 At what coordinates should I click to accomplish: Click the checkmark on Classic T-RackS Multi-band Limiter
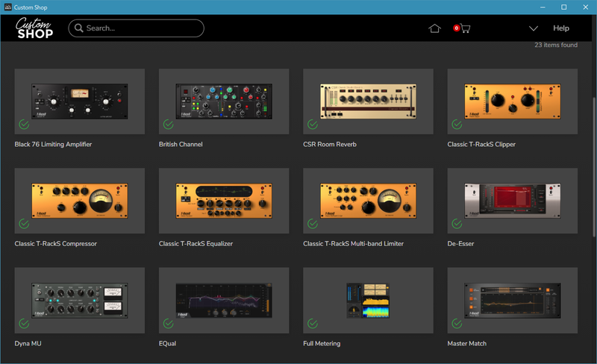pos(313,224)
